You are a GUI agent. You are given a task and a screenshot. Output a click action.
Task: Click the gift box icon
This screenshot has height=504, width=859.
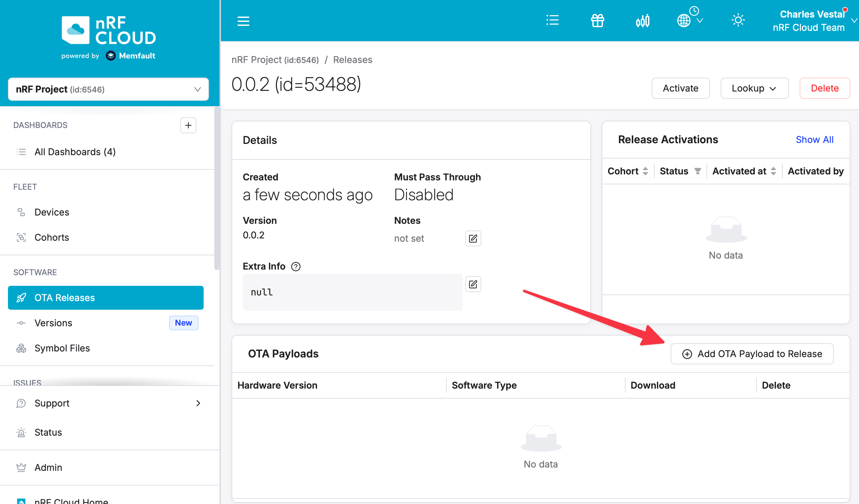point(597,21)
